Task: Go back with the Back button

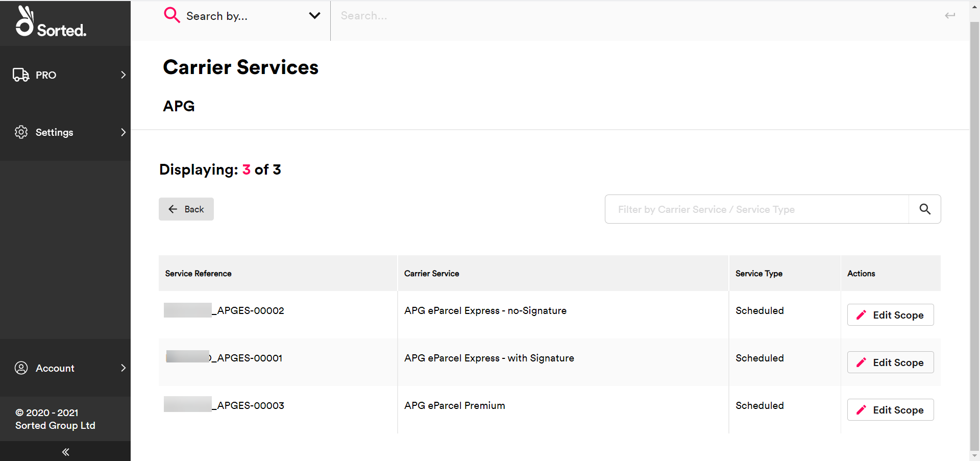Action: (x=186, y=209)
